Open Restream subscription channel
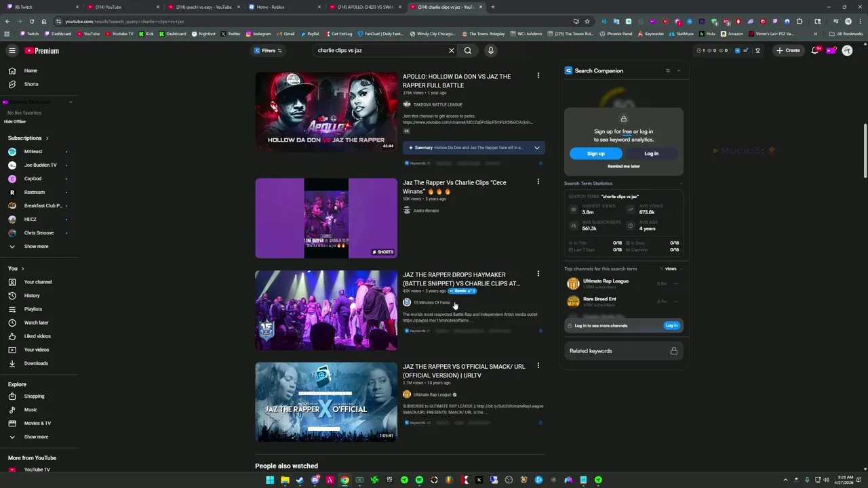The width and height of the screenshot is (868, 488). coord(38,192)
